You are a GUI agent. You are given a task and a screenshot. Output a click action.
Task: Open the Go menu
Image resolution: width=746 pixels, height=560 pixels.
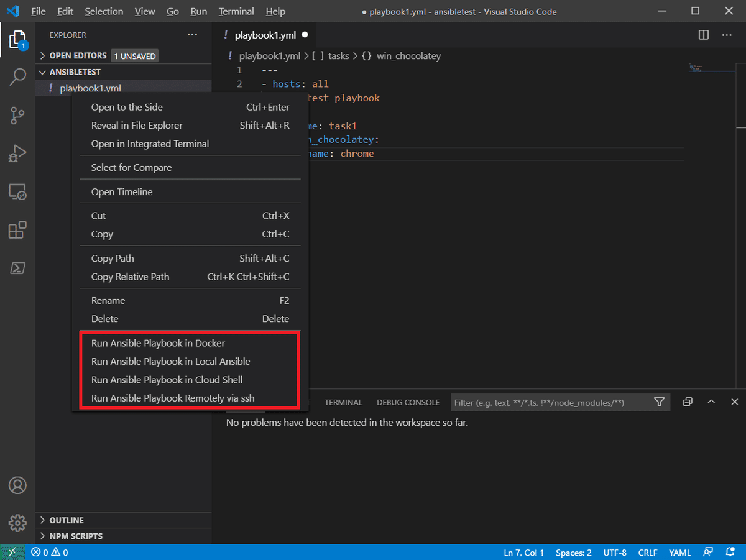[173, 11]
